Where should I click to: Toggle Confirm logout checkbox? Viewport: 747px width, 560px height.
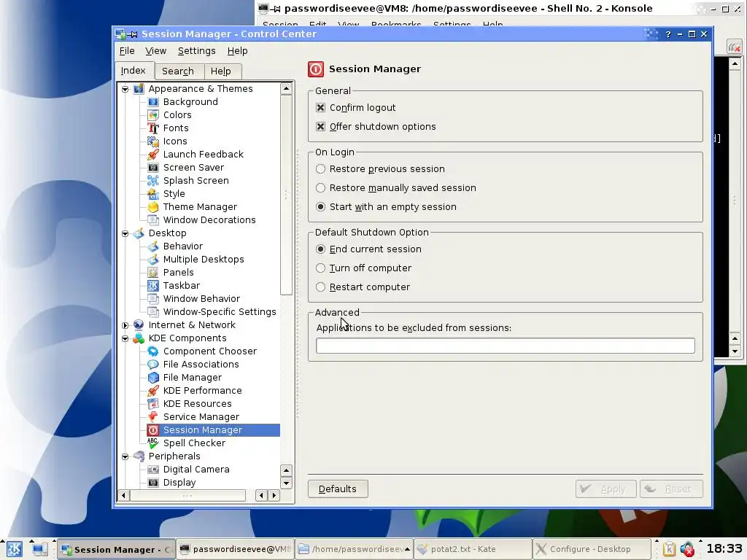pyautogui.click(x=321, y=108)
